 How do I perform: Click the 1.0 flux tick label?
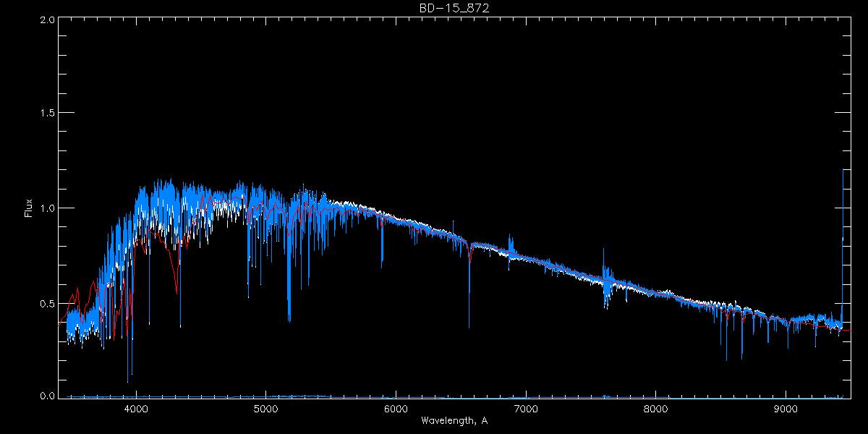click(46, 208)
